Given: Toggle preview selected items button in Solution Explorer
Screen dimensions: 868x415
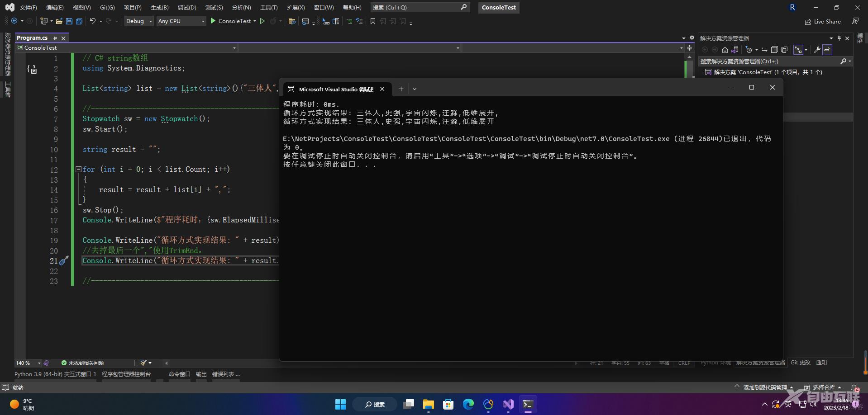Looking at the screenshot, I should tap(827, 50).
